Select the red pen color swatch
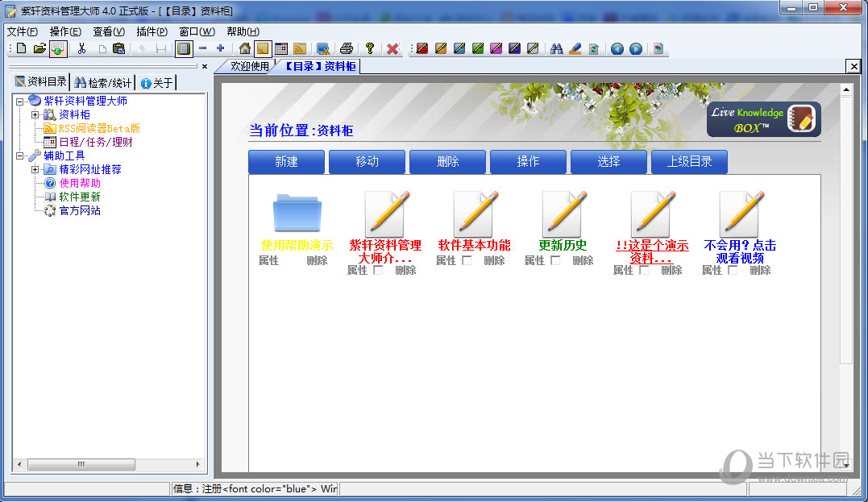 pos(422,48)
